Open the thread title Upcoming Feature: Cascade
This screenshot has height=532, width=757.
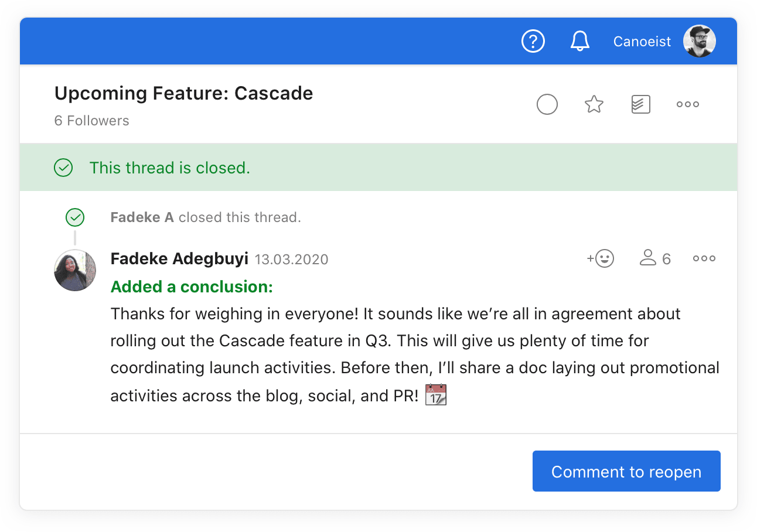pyautogui.click(x=183, y=93)
